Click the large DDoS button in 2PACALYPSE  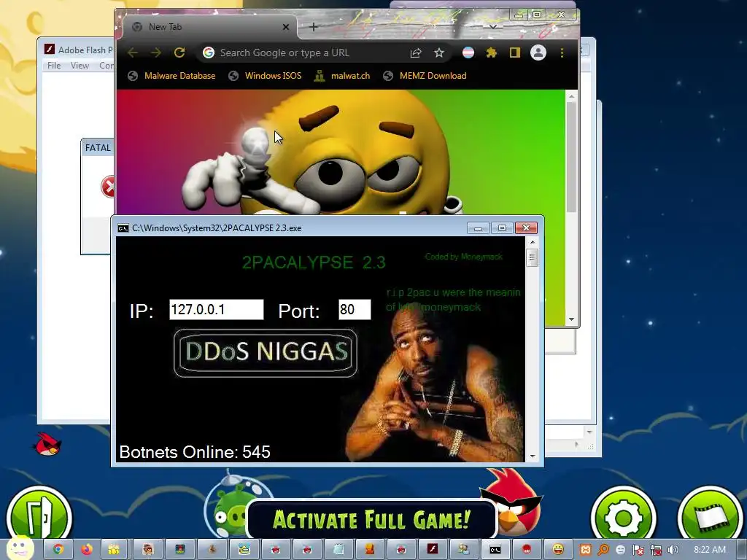click(266, 353)
